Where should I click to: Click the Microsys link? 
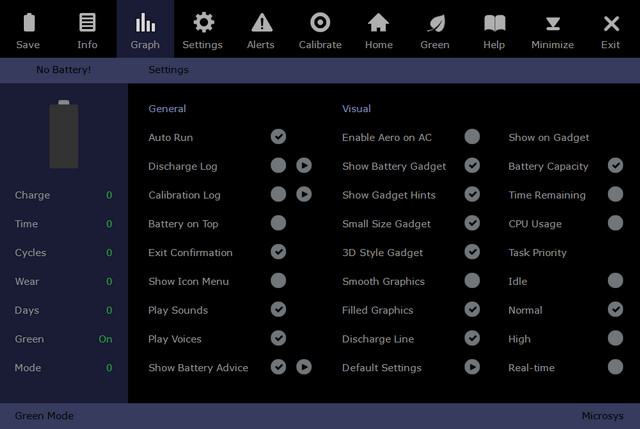coord(602,415)
